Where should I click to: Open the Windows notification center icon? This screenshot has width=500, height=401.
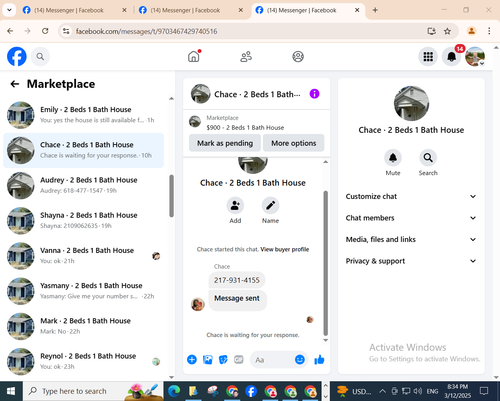[484, 391]
